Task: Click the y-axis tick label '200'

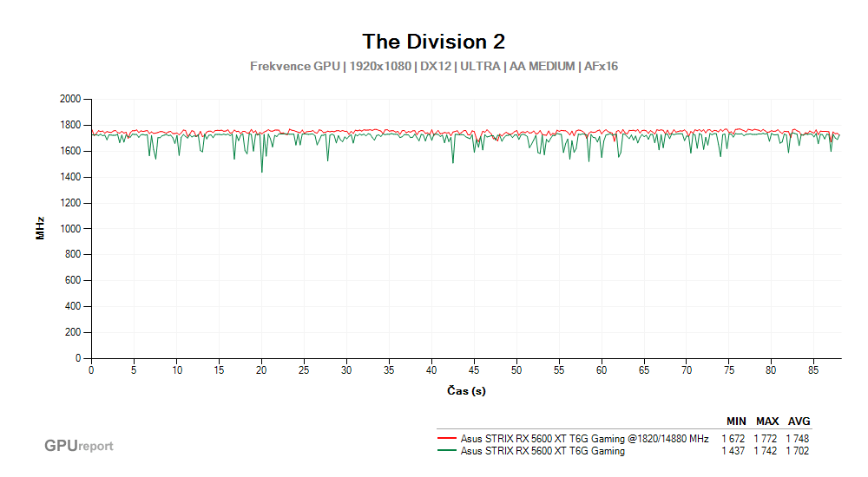Action: click(x=73, y=332)
